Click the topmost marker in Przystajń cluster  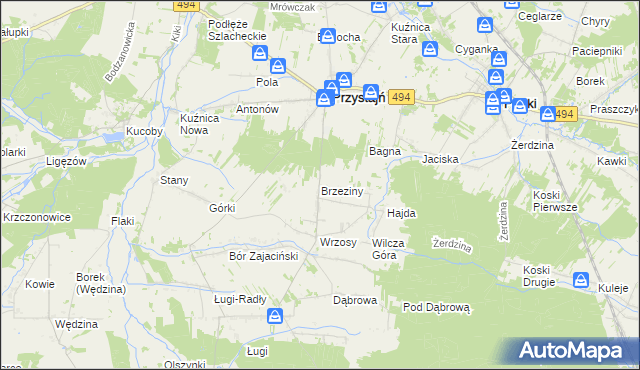point(344,80)
